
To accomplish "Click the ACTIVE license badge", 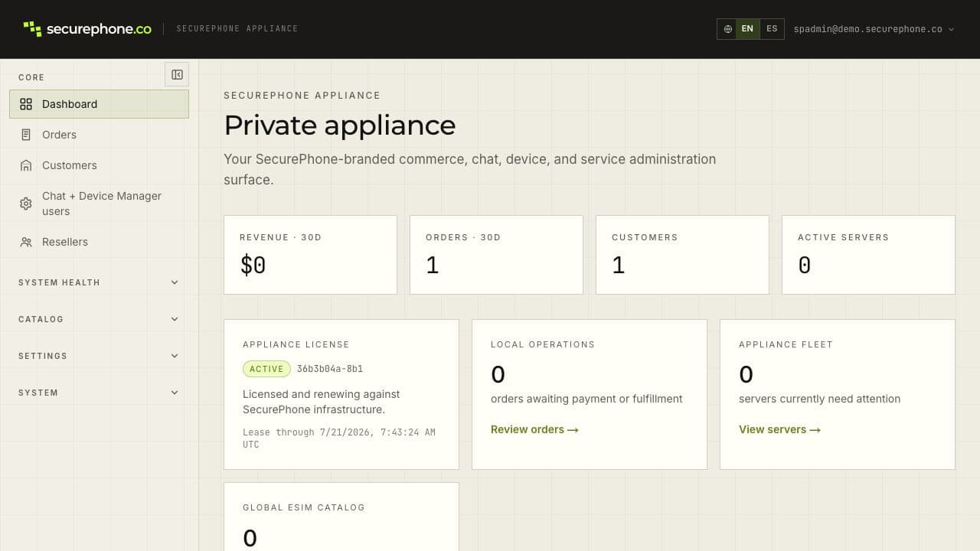I will (x=266, y=369).
